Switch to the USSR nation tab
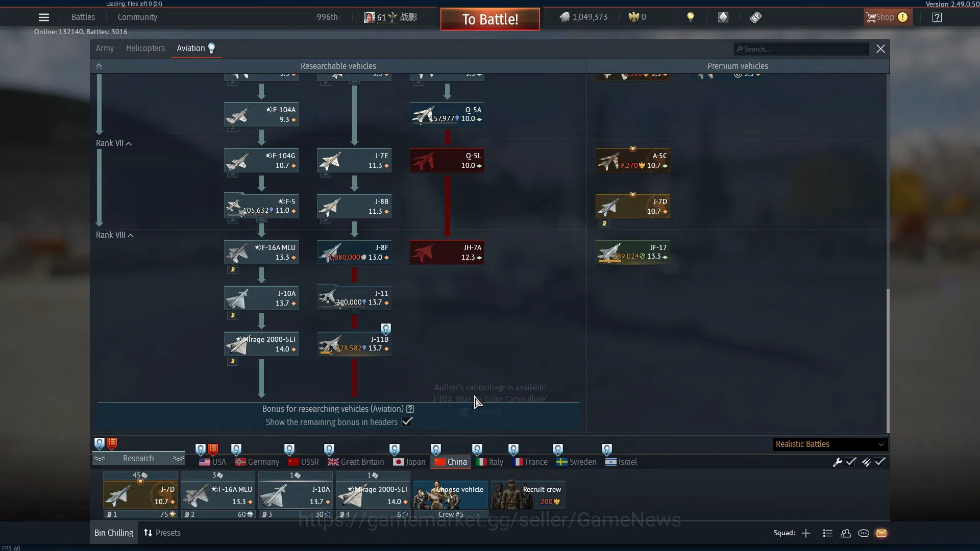Viewport: 980px width, 551px height. coord(303,462)
